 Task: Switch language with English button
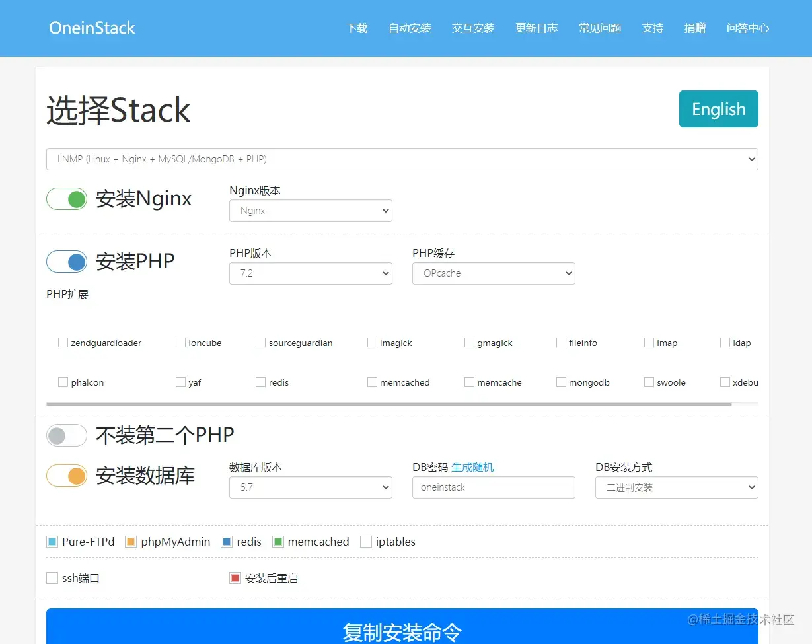pyautogui.click(x=718, y=109)
